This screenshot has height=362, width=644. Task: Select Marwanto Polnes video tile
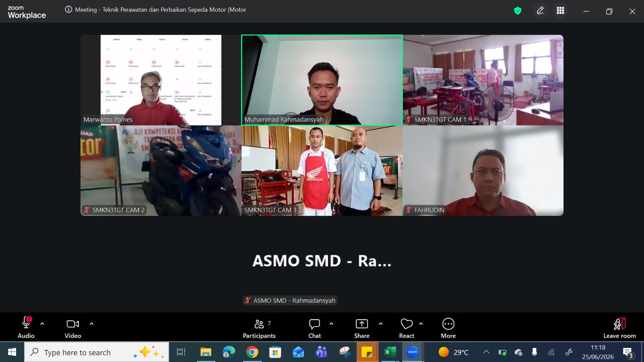pos(161,80)
